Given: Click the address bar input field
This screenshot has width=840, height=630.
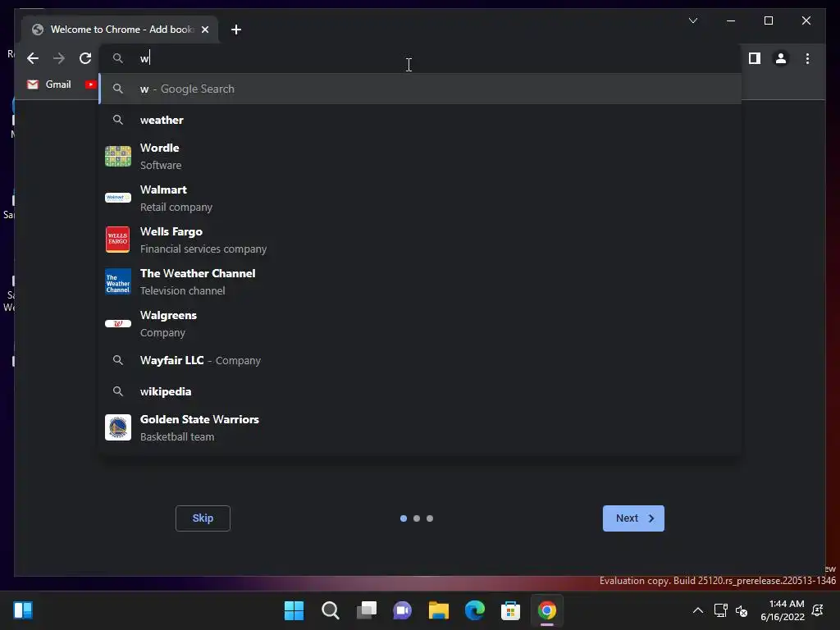Looking at the screenshot, I should click(x=420, y=58).
